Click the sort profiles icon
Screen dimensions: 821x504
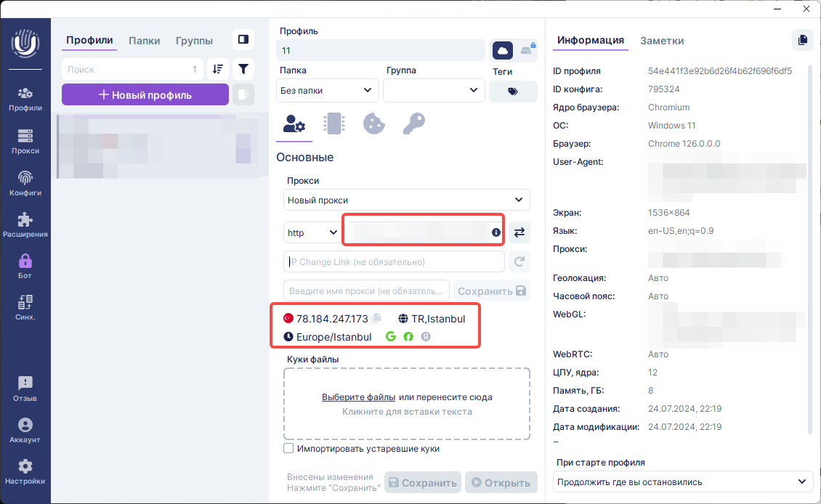[217, 69]
